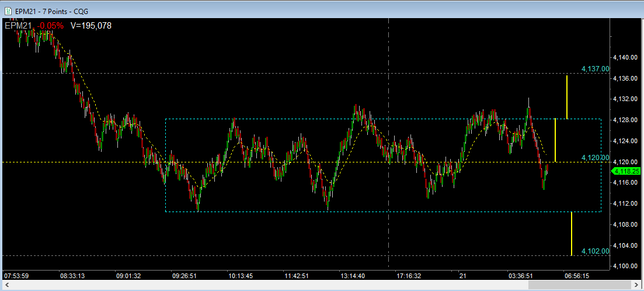
Task: Click the -0.05% change value
Action: click(x=50, y=26)
